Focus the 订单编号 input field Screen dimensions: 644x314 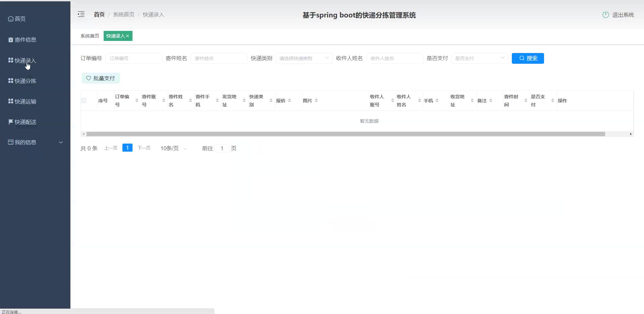133,58
